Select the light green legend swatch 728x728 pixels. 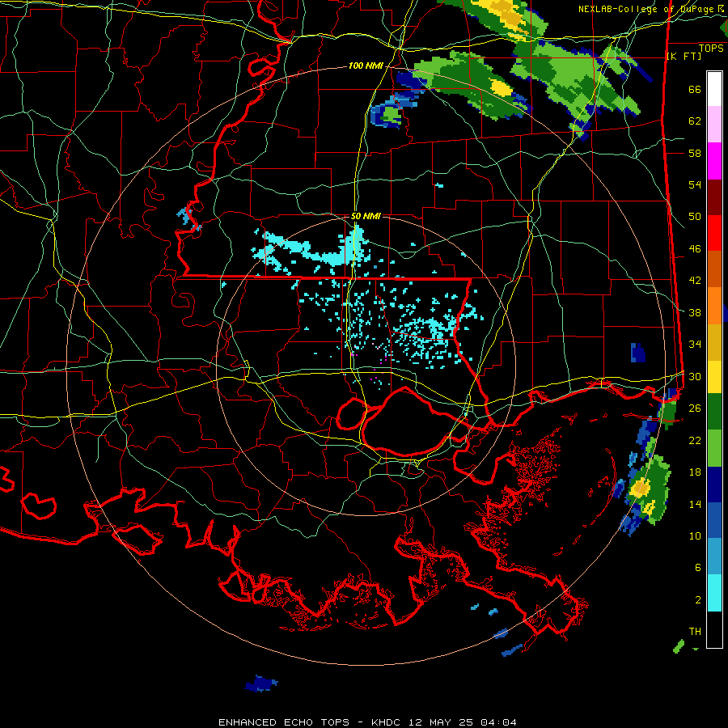714,448
